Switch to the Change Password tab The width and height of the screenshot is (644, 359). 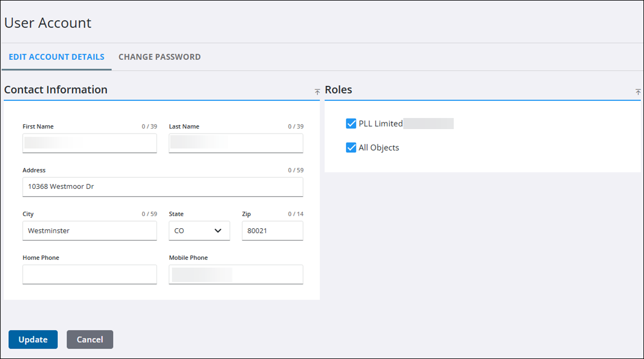tap(159, 57)
